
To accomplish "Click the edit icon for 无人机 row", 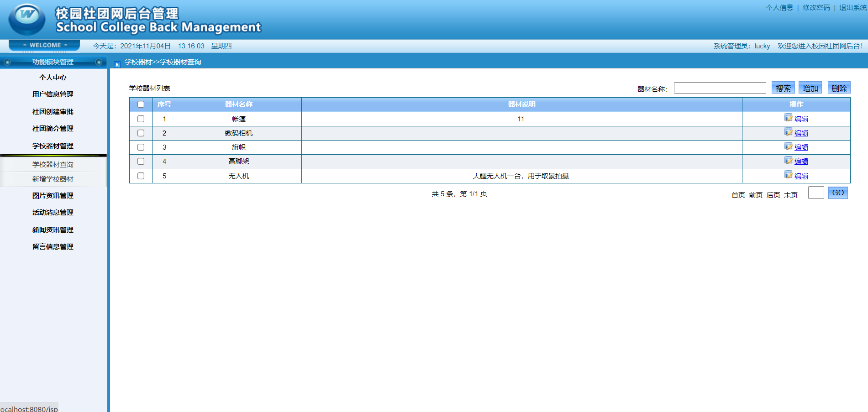I will tap(788, 175).
